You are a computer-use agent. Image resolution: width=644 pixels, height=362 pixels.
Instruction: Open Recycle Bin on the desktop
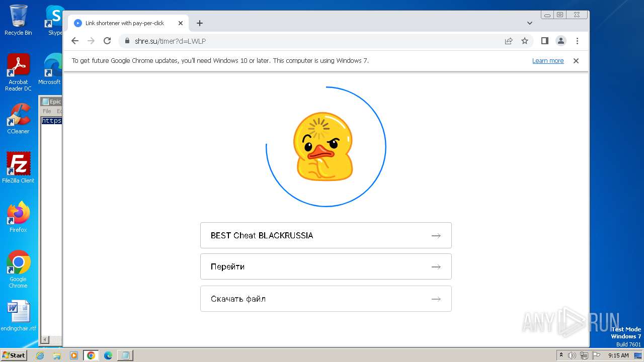pyautogui.click(x=18, y=20)
